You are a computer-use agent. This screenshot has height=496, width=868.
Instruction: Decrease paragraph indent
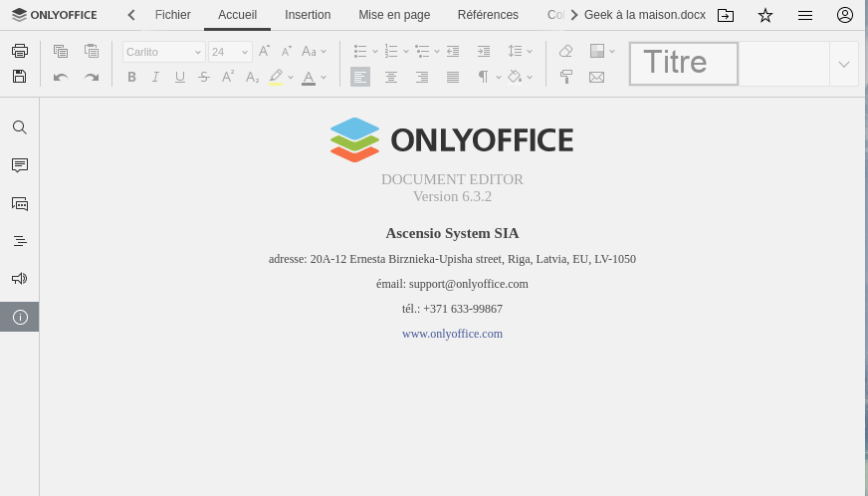(x=453, y=51)
